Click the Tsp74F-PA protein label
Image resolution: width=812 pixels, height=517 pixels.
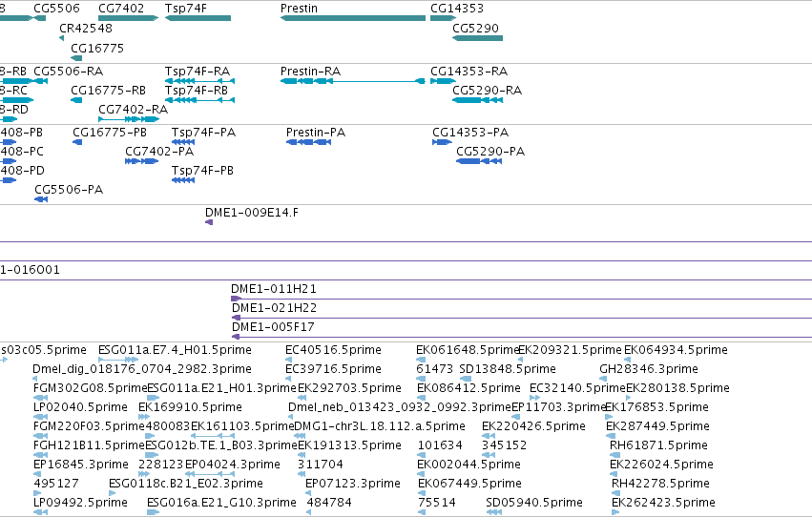(x=203, y=132)
